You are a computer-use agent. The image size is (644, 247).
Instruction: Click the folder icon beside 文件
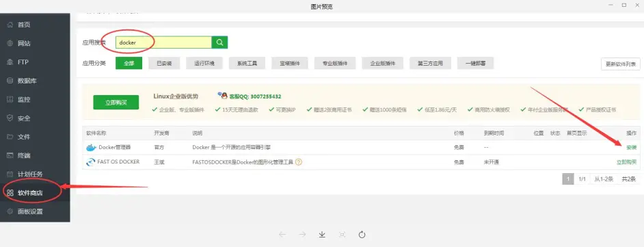click(x=10, y=137)
